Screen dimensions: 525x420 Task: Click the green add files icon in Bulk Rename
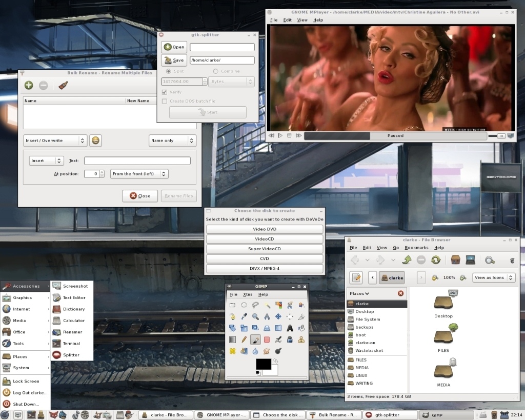(x=29, y=86)
